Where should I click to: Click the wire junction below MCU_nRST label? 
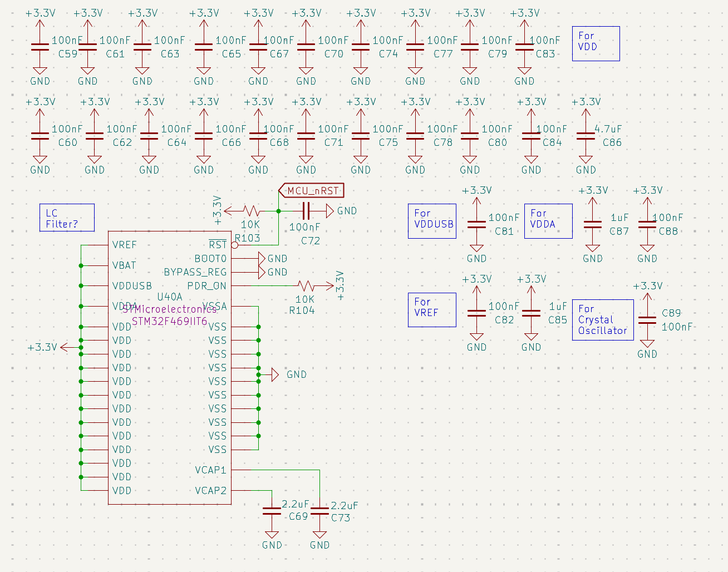(x=278, y=211)
